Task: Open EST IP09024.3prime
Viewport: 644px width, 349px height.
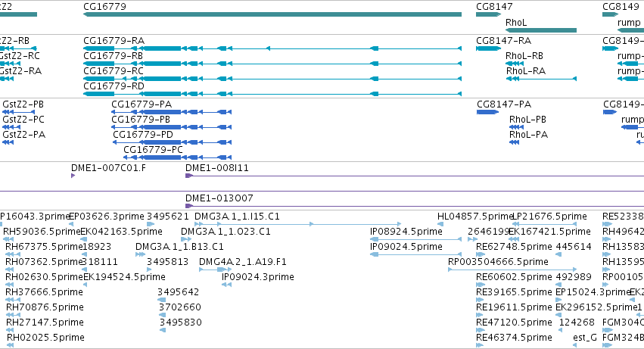Action: click(258, 278)
